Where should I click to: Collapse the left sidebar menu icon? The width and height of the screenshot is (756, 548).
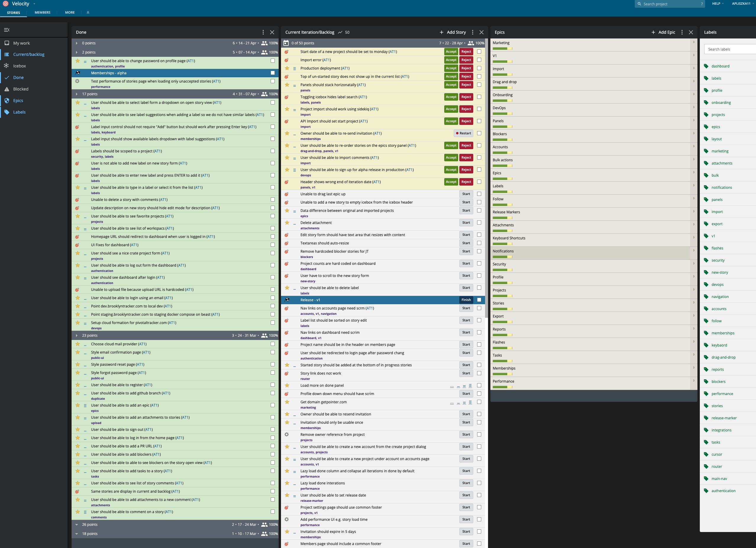[7, 30]
